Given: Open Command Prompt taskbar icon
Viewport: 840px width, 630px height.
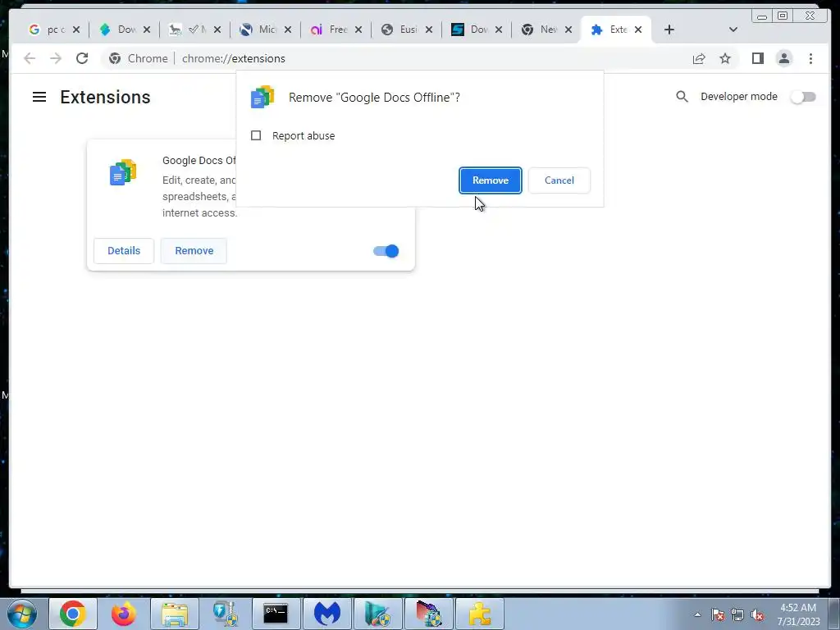Looking at the screenshot, I should click(276, 614).
